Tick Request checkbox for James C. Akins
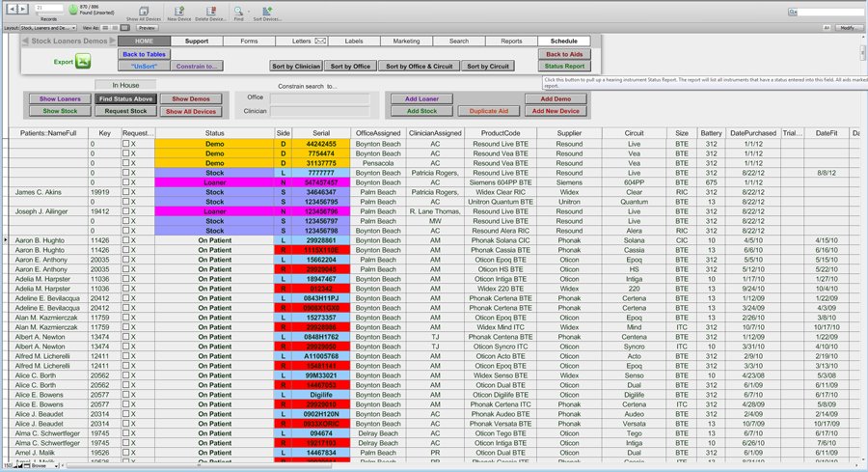Image resolution: width=868 pixels, height=472 pixels. [125, 192]
